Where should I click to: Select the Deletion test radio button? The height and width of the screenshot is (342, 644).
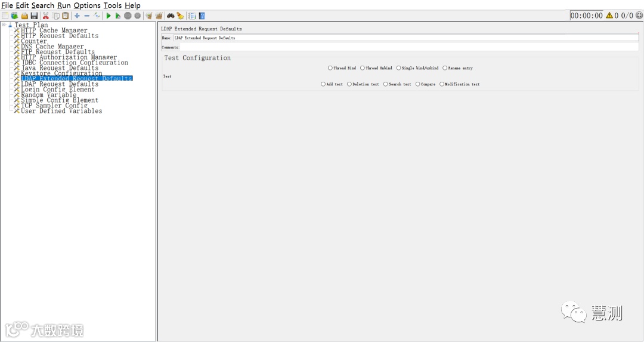tap(349, 84)
